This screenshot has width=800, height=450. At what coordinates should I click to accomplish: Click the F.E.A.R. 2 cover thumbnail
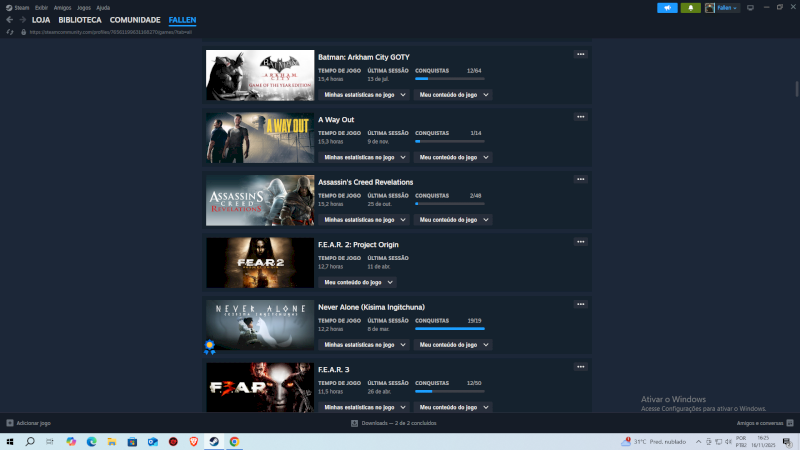coord(260,263)
